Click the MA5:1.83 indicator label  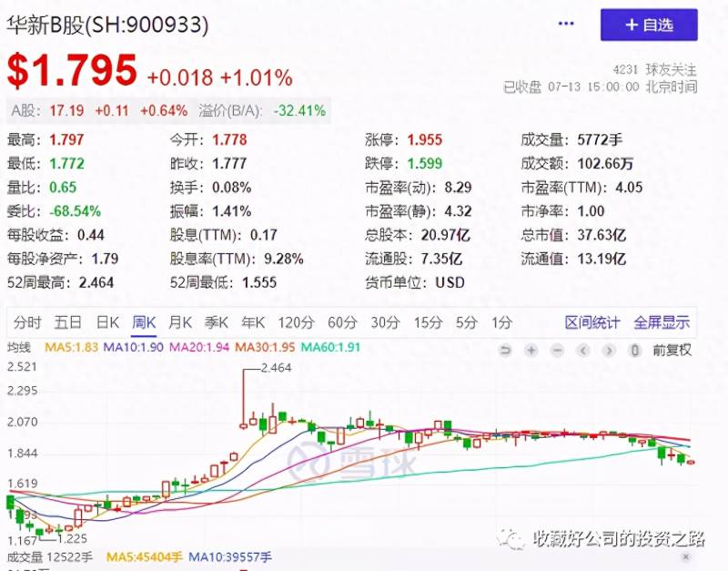pyautogui.click(x=71, y=347)
